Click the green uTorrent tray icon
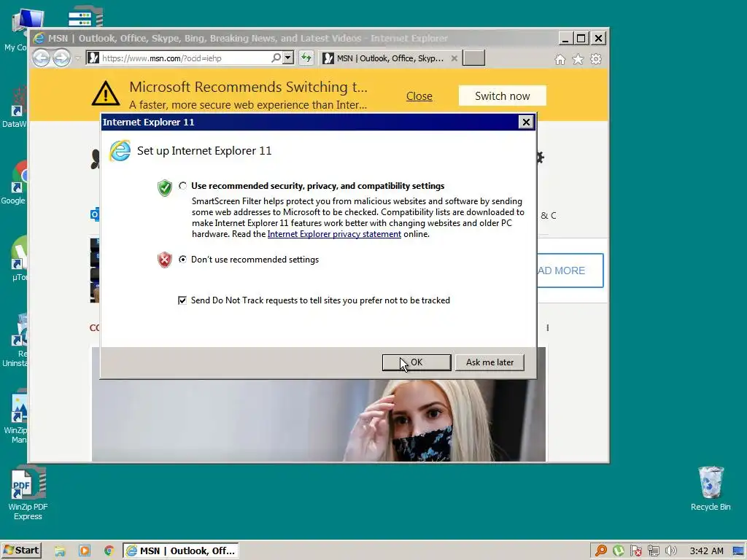 pyautogui.click(x=619, y=551)
